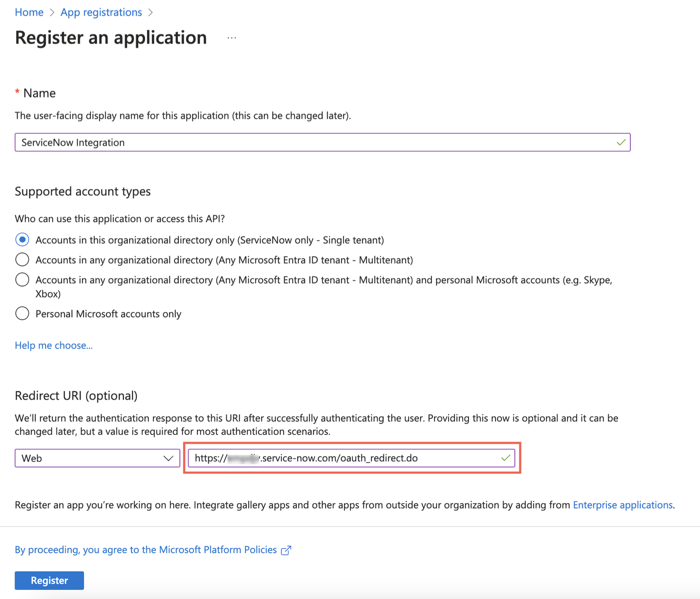Open the ellipsis menu beside page title
700x599 pixels.
point(231,38)
